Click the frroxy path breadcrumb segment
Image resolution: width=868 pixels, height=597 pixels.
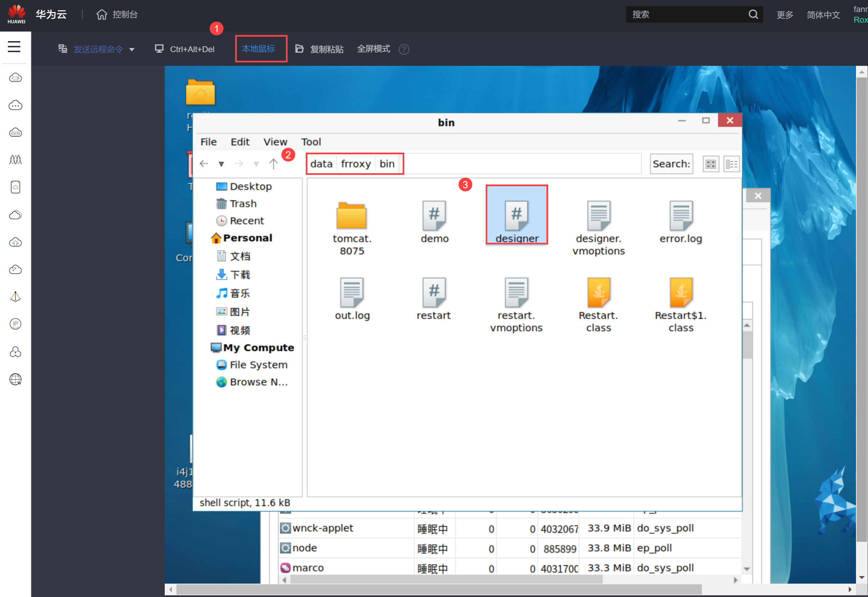tap(355, 164)
